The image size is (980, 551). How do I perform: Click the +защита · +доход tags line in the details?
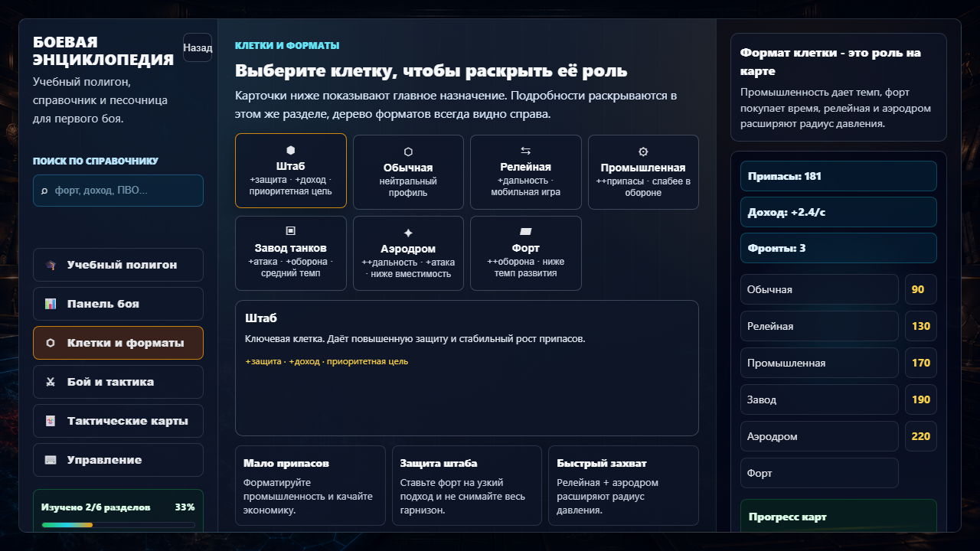327,361
